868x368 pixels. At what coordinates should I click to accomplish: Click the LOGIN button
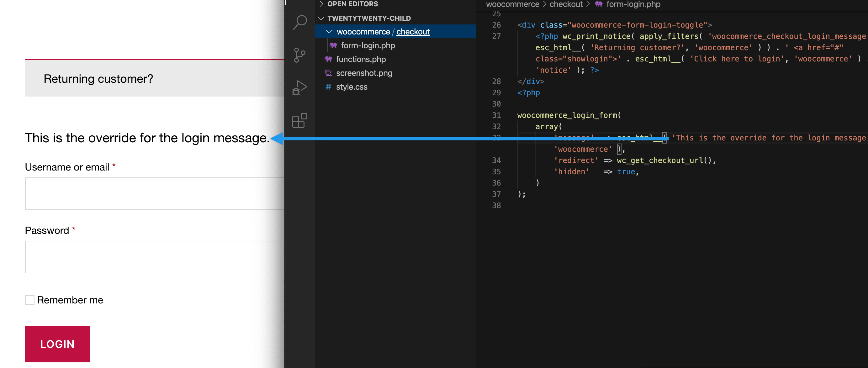(x=57, y=344)
